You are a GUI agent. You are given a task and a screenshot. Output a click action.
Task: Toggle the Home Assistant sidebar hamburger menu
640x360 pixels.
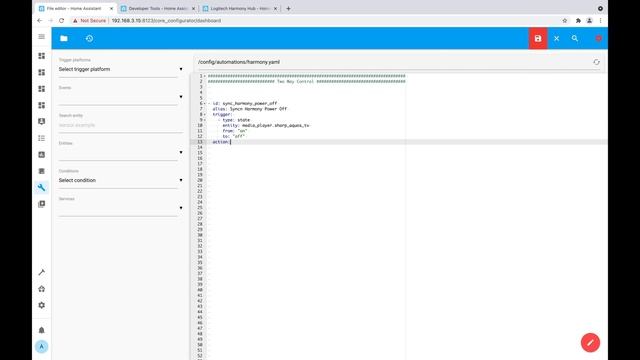pos(42,37)
